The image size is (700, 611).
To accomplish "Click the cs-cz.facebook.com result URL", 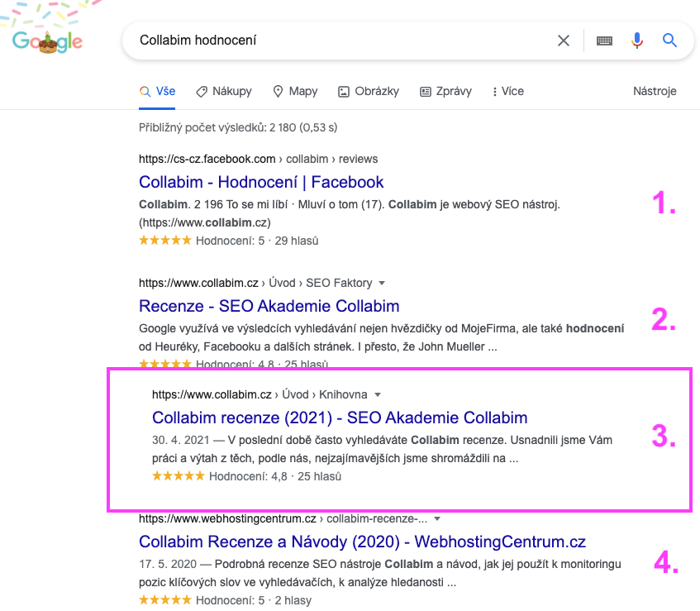I will pos(258,159).
